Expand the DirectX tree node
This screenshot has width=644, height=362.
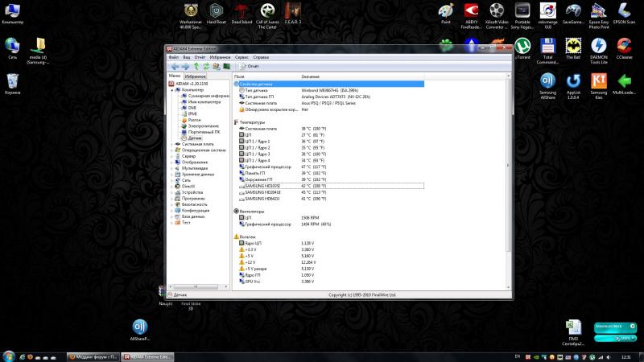point(172,187)
